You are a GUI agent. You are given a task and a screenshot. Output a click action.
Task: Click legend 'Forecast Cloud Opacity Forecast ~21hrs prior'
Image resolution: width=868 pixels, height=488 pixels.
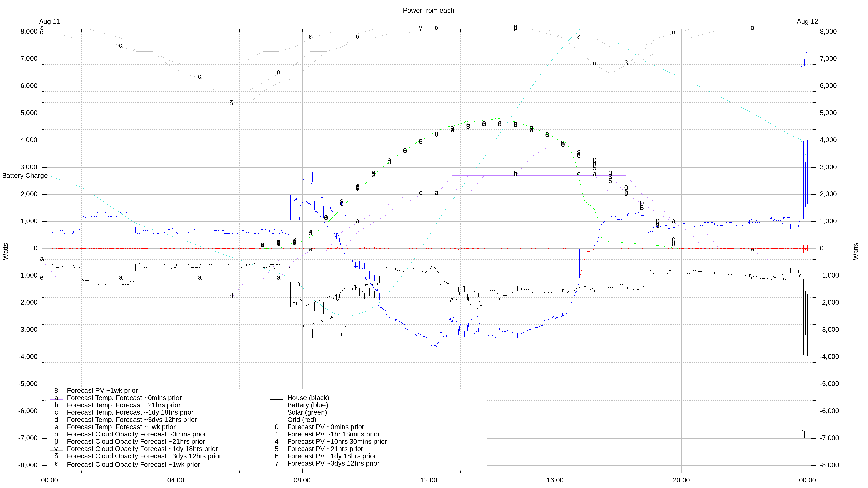pos(136,442)
